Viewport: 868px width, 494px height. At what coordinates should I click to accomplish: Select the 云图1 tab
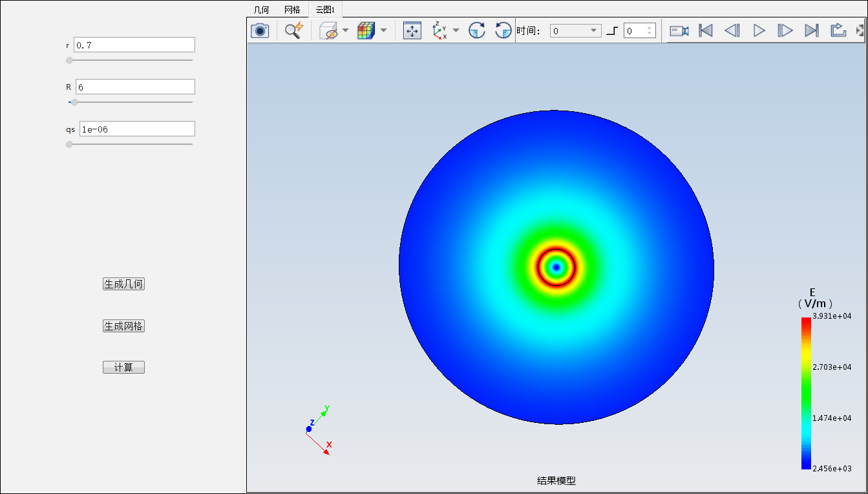[x=325, y=10]
